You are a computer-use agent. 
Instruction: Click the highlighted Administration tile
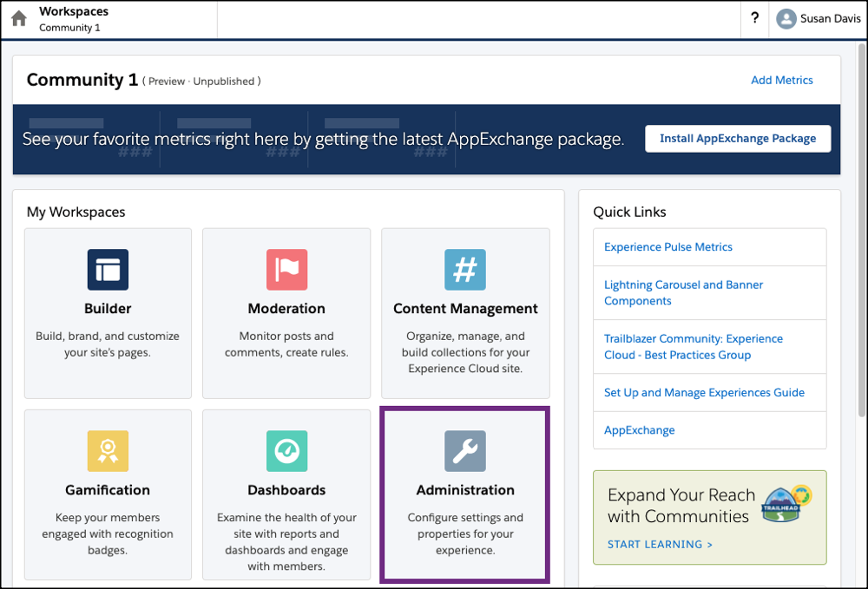pyautogui.click(x=465, y=494)
